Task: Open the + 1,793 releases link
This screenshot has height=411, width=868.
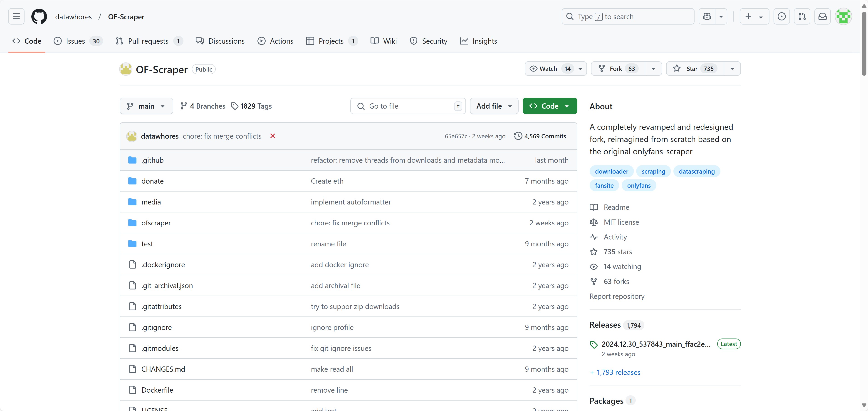Action: (615, 372)
